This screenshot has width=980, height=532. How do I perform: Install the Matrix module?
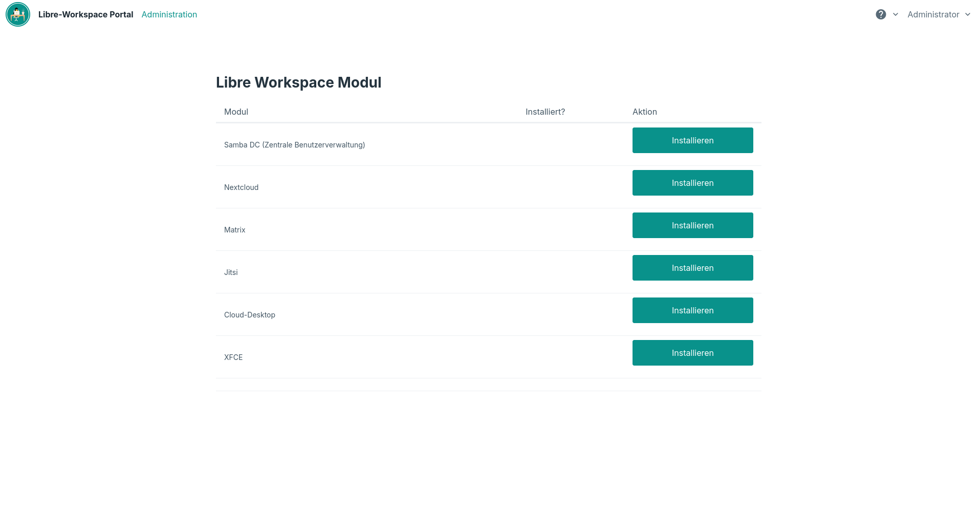pos(692,225)
